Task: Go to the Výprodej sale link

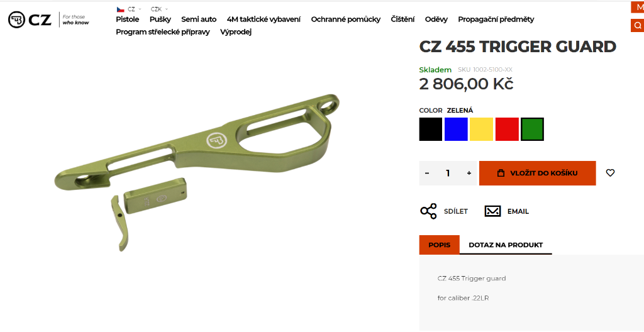Action: point(236,32)
